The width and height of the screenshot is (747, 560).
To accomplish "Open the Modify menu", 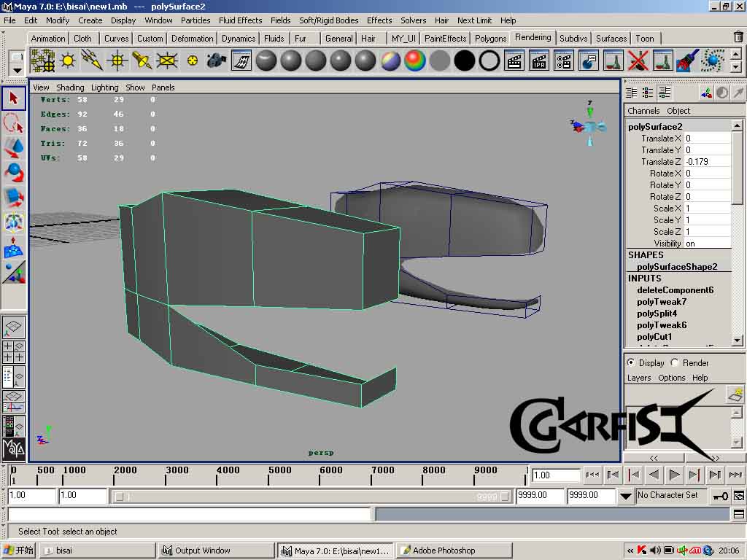I will 58,20.
